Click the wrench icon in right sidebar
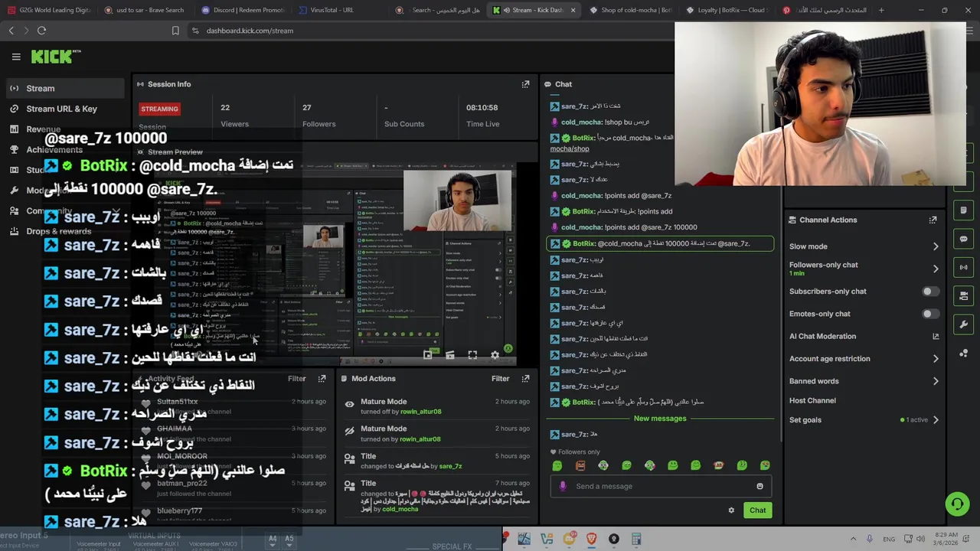 click(x=963, y=324)
